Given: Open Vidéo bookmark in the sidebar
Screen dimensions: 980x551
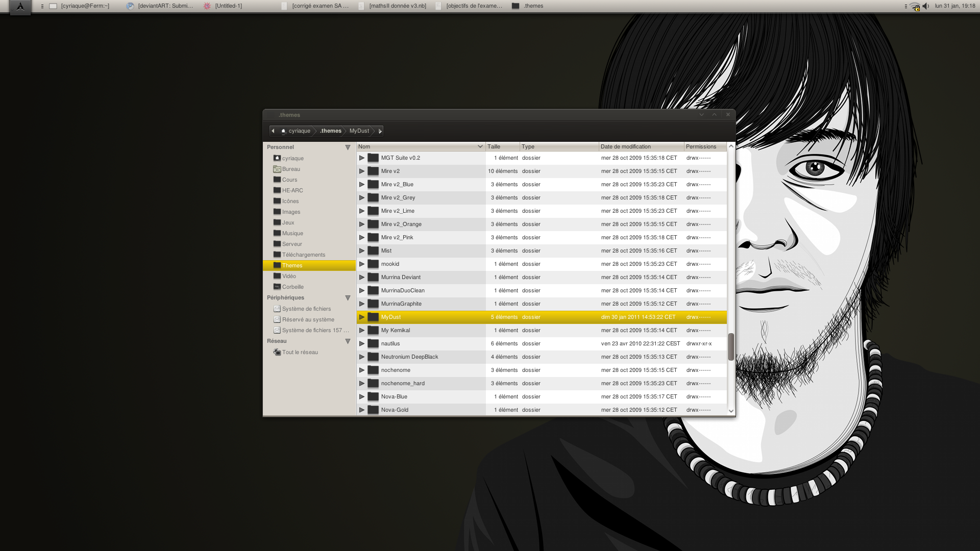Looking at the screenshot, I should [x=309, y=277].
